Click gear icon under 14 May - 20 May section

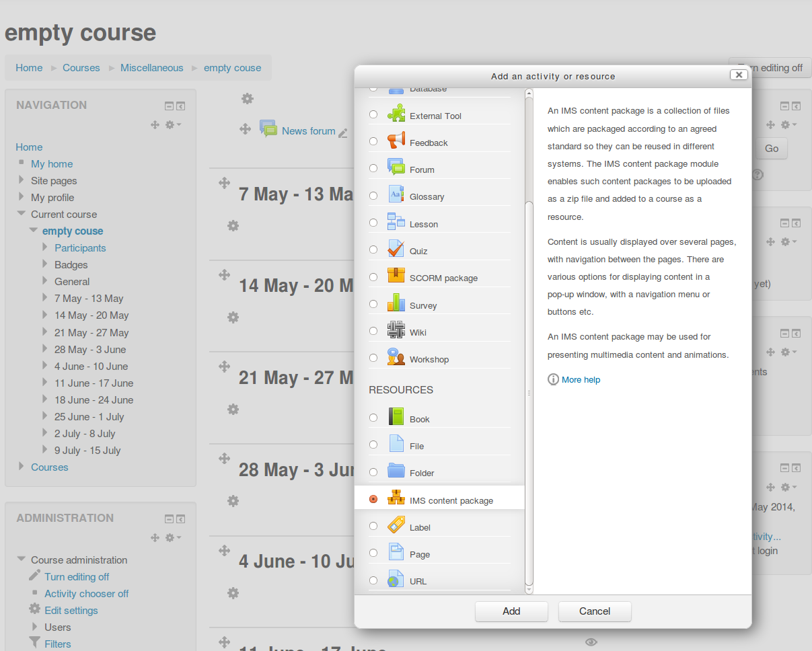pos(233,317)
